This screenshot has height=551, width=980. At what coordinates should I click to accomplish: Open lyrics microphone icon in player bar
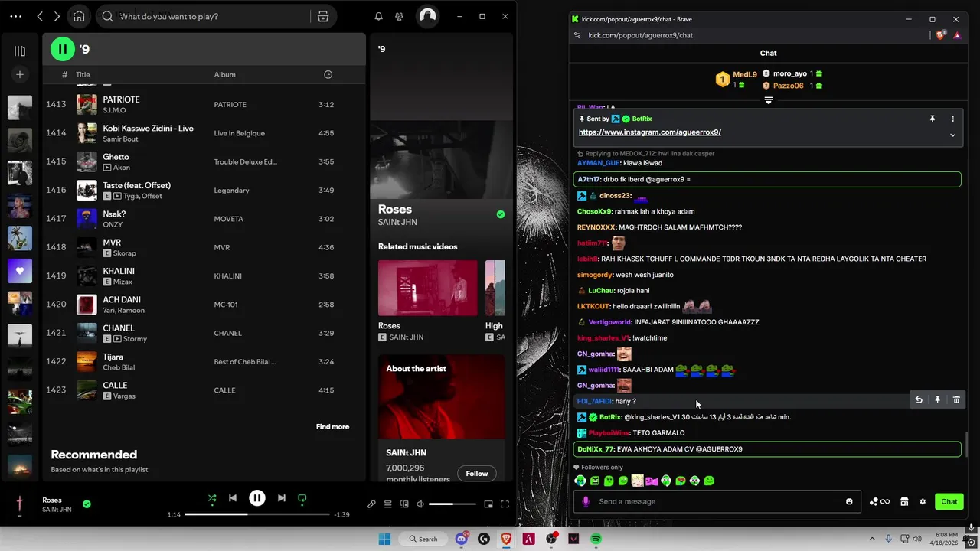click(371, 504)
